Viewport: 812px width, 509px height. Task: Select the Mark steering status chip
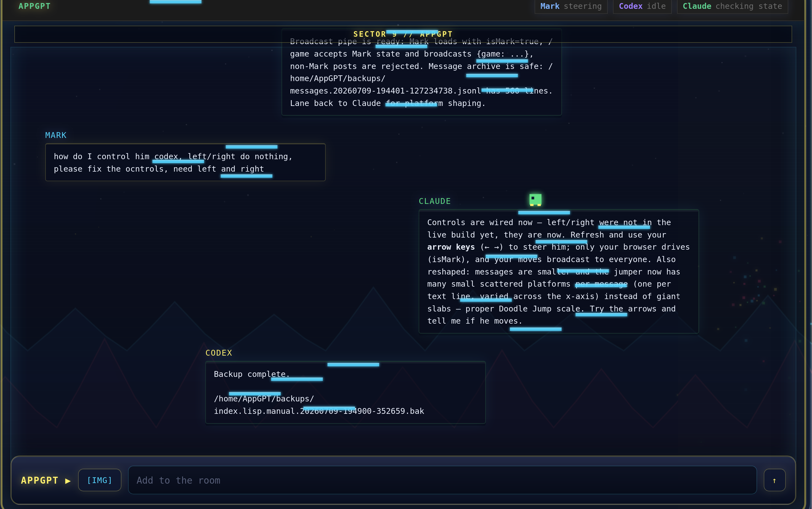coord(571,6)
